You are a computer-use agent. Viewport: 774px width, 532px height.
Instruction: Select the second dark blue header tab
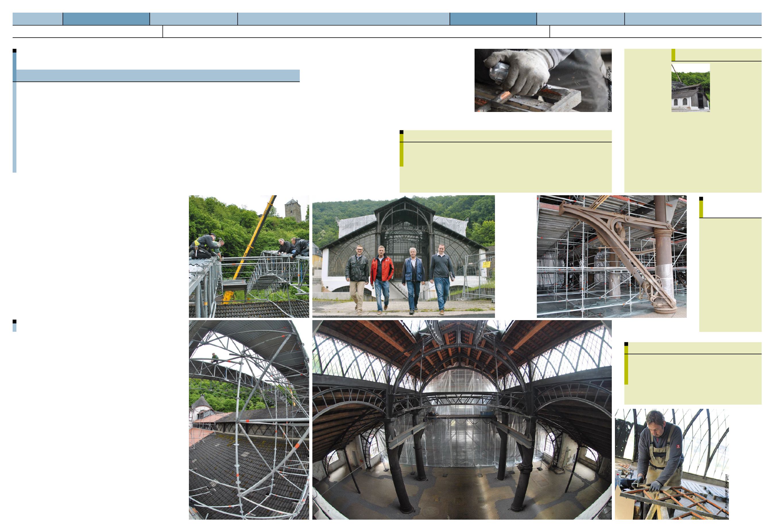click(493, 19)
